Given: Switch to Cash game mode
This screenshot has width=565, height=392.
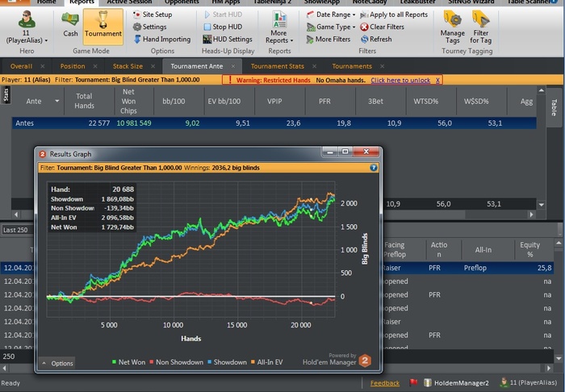Looking at the screenshot, I should [70, 24].
